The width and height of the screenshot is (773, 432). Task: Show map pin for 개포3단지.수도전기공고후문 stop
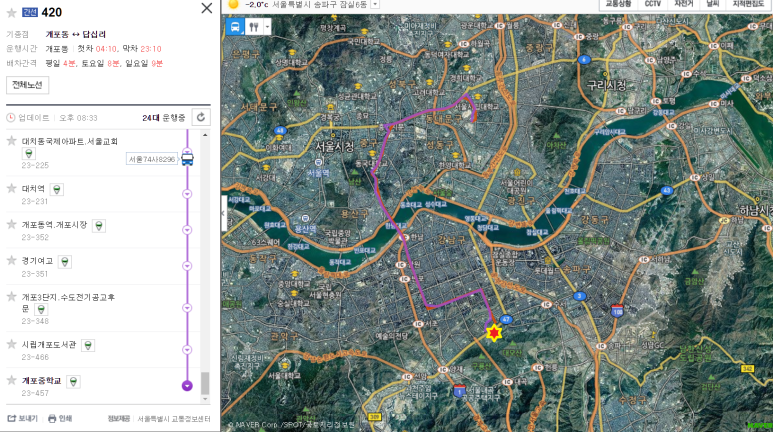41,309
